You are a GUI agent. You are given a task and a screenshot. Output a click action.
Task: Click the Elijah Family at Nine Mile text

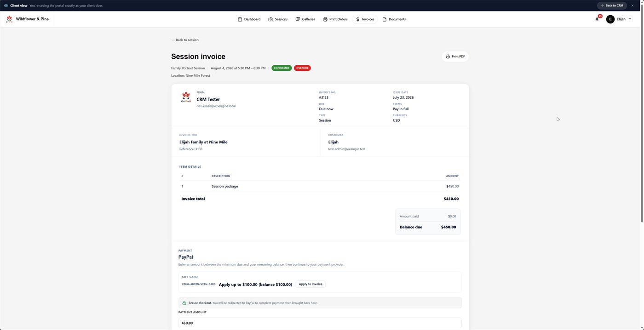[x=203, y=142]
